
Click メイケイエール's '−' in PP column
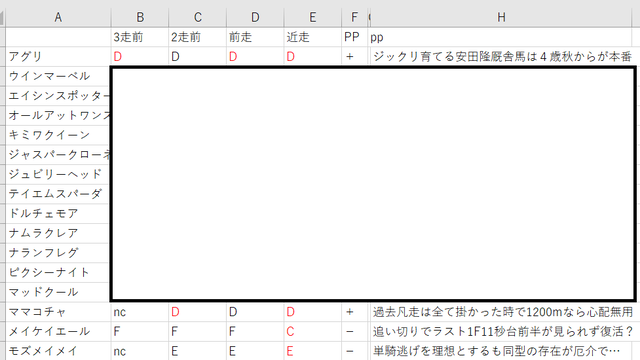point(349,332)
